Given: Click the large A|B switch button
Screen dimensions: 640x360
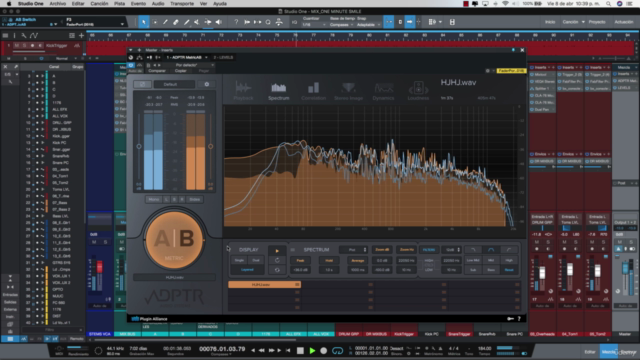Looking at the screenshot, I should pyautogui.click(x=174, y=240).
